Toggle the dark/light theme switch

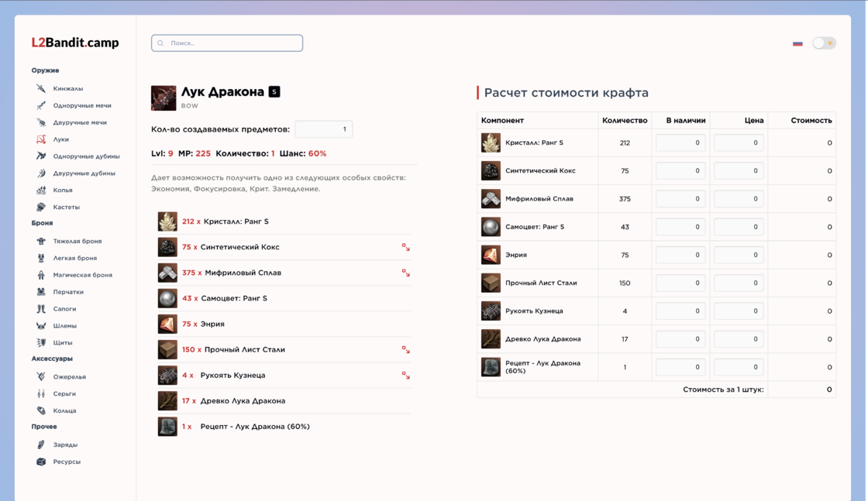tap(823, 43)
